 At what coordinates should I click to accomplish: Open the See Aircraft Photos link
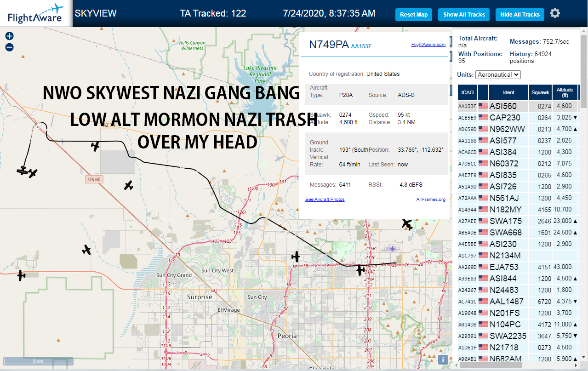pyautogui.click(x=325, y=199)
